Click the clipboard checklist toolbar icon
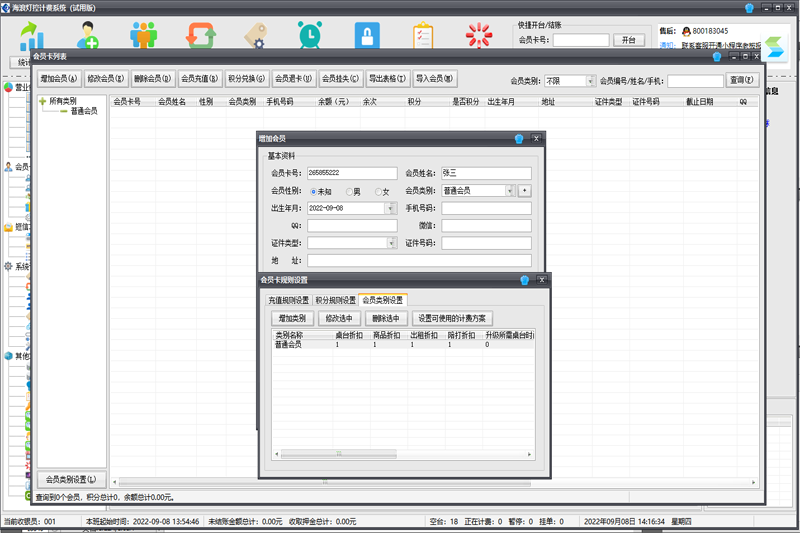This screenshot has height=533, width=800. (423, 36)
